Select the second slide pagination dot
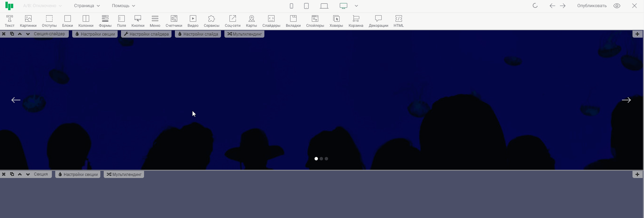 coord(321,159)
